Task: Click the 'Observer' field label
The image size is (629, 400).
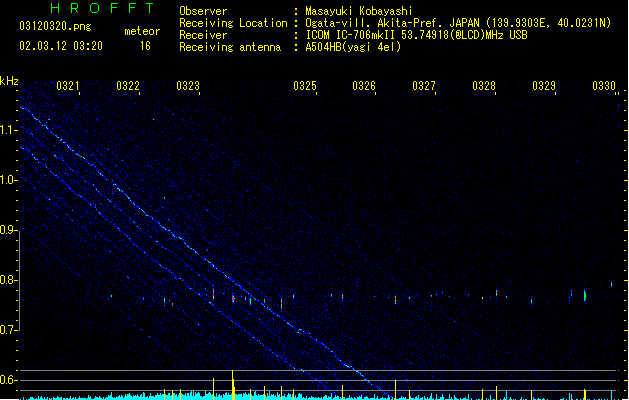Action: pos(203,11)
